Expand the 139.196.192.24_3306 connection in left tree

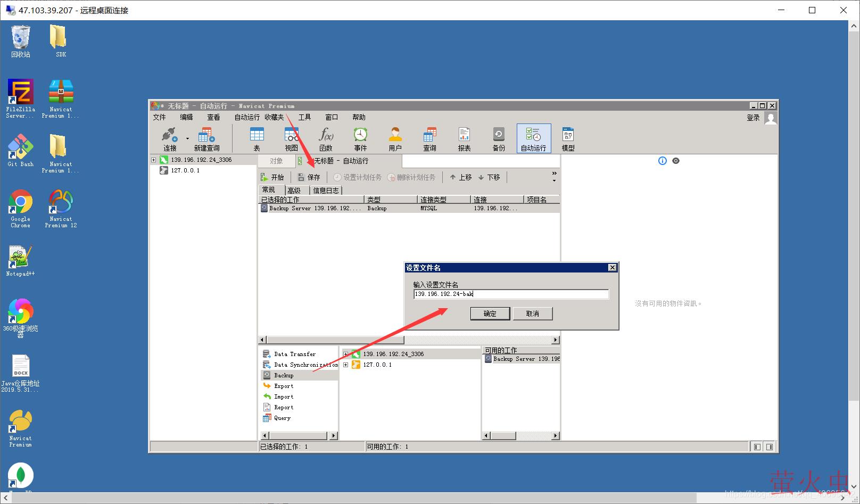point(153,160)
